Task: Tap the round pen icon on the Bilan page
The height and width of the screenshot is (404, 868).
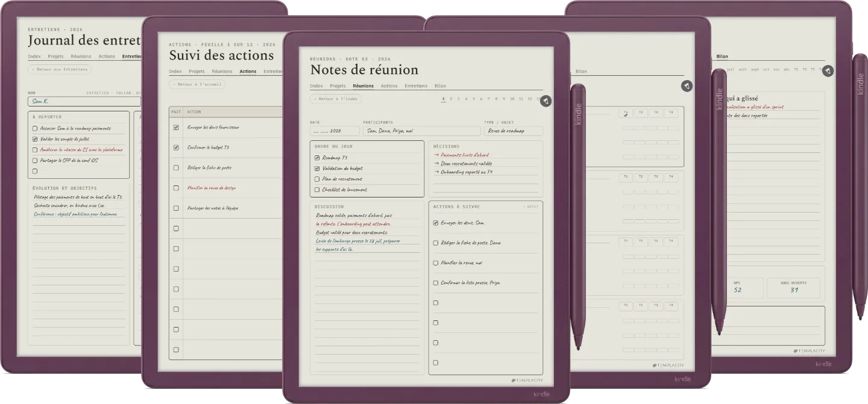Action: [x=828, y=71]
